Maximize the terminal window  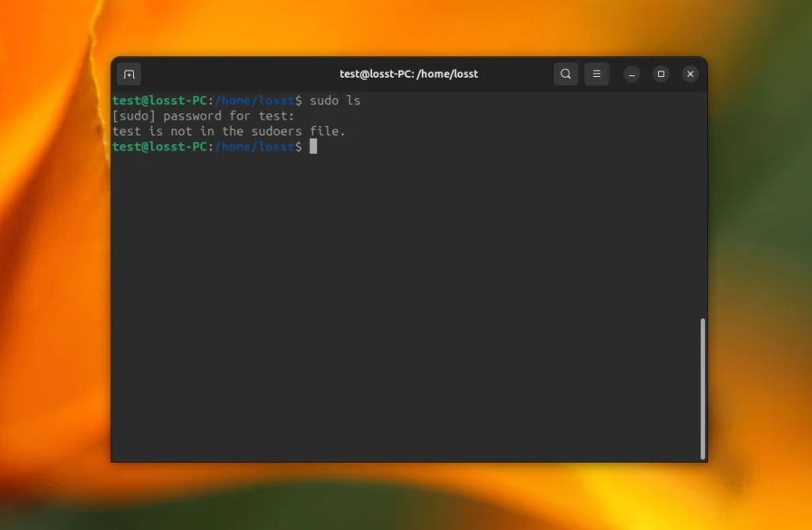click(x=661, y=74)
